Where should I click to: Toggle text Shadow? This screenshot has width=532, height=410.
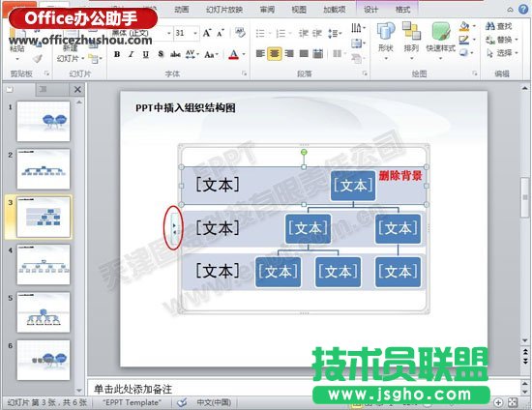point(161,54)
